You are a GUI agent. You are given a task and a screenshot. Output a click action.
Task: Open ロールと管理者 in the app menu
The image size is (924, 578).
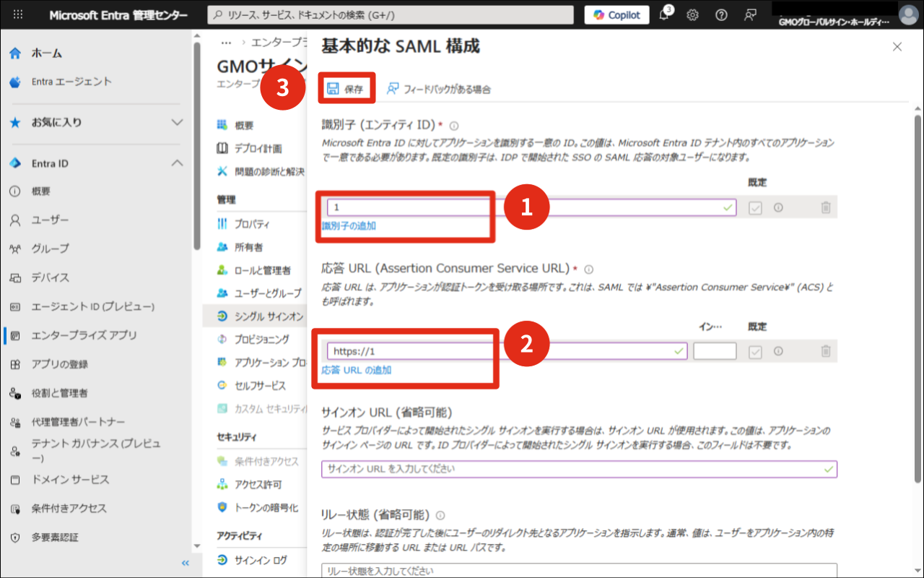point(261,270)
